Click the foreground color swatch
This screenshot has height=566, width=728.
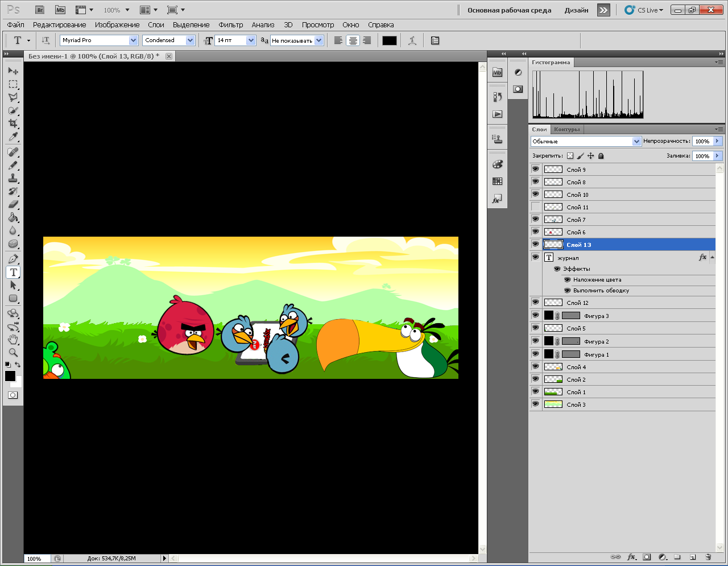(x=10, y=375)
